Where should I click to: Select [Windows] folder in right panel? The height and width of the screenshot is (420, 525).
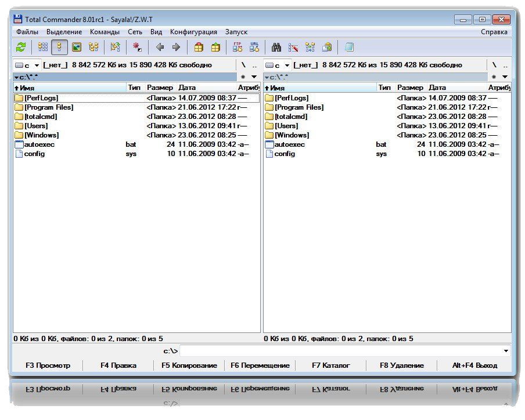(x=387, y=135)
